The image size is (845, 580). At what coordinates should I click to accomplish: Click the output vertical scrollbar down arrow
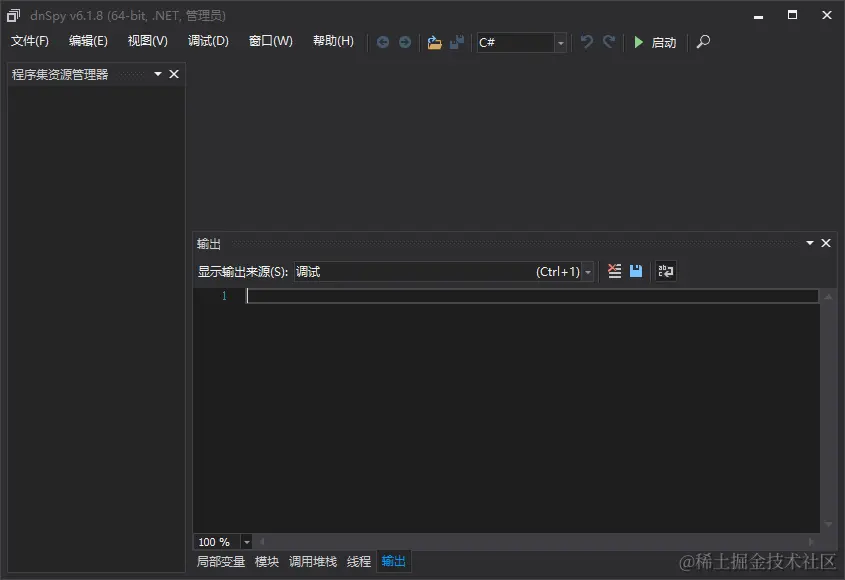click(x=828, y=524)
